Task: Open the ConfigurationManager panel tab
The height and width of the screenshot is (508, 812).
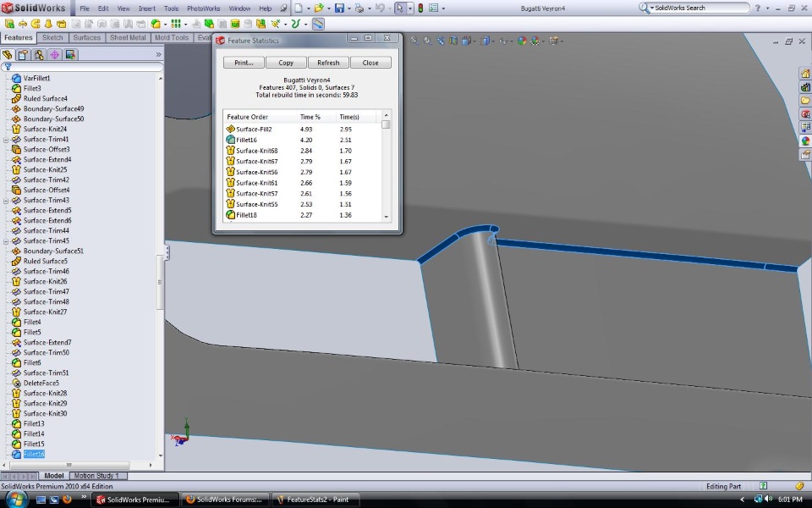Action: (39, 54)
